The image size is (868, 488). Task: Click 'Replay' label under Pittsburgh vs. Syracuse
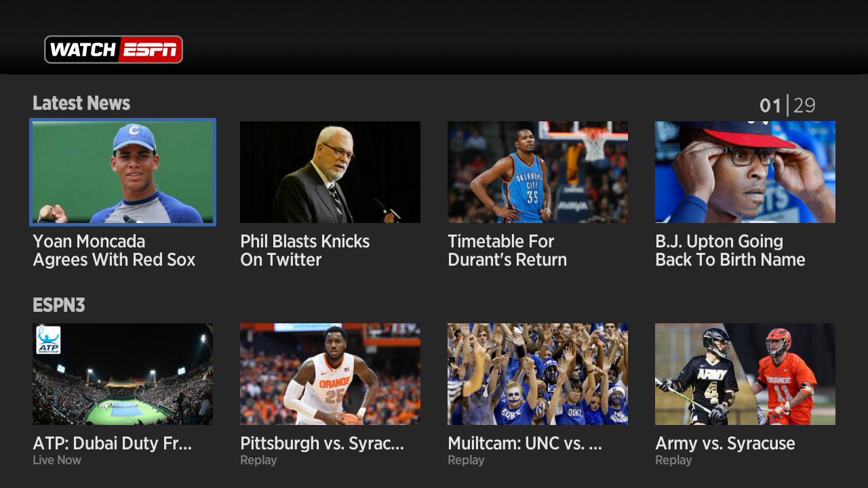(x=258, y=460)
